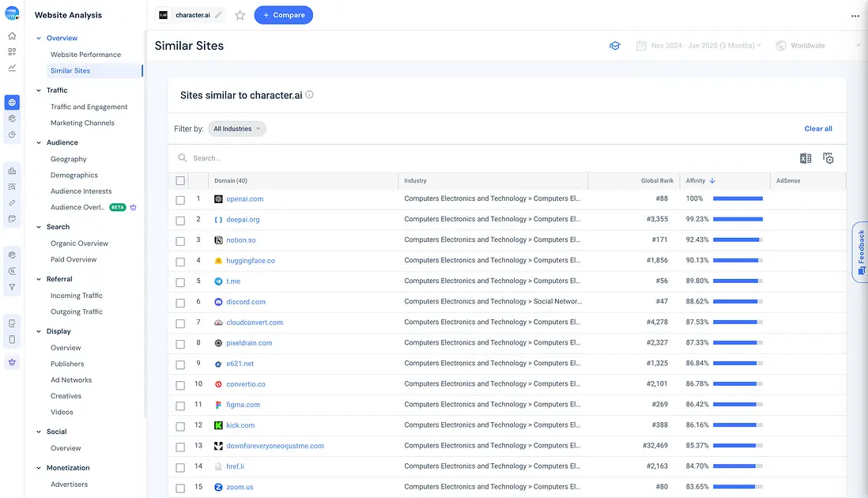Click the home icon in left rail

12,36
